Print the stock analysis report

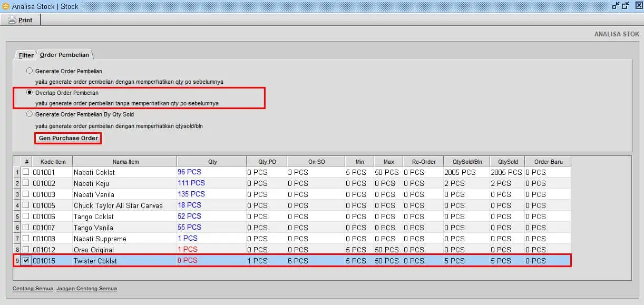tap(21, 20)
